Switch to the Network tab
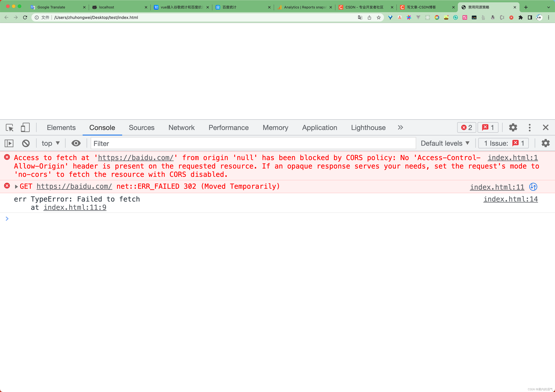The width and height of the screenshot is (555, 392). [181, 127]
